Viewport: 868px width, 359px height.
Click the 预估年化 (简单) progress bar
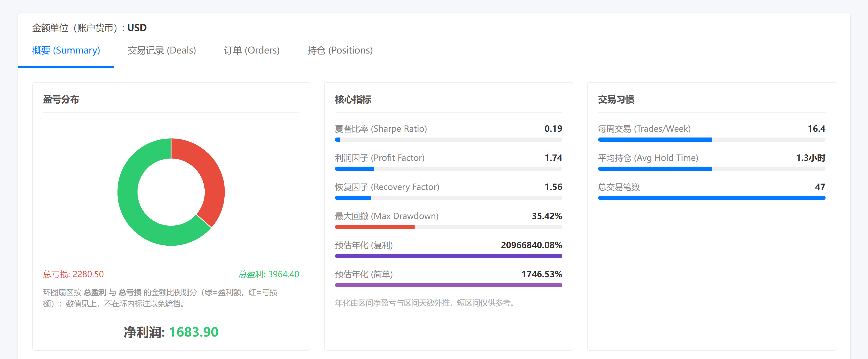[448, 285]
